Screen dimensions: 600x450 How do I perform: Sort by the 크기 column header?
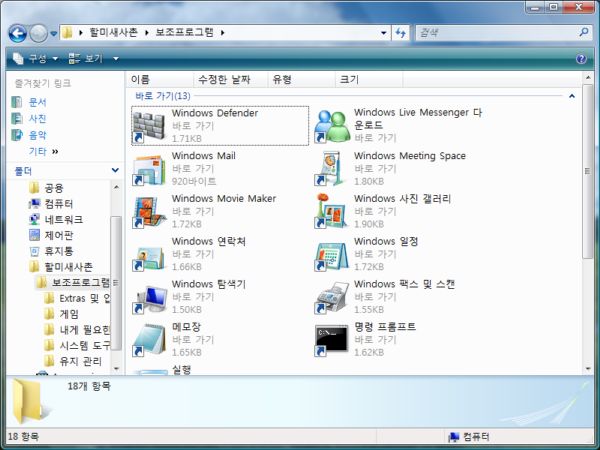coord(369,80)
